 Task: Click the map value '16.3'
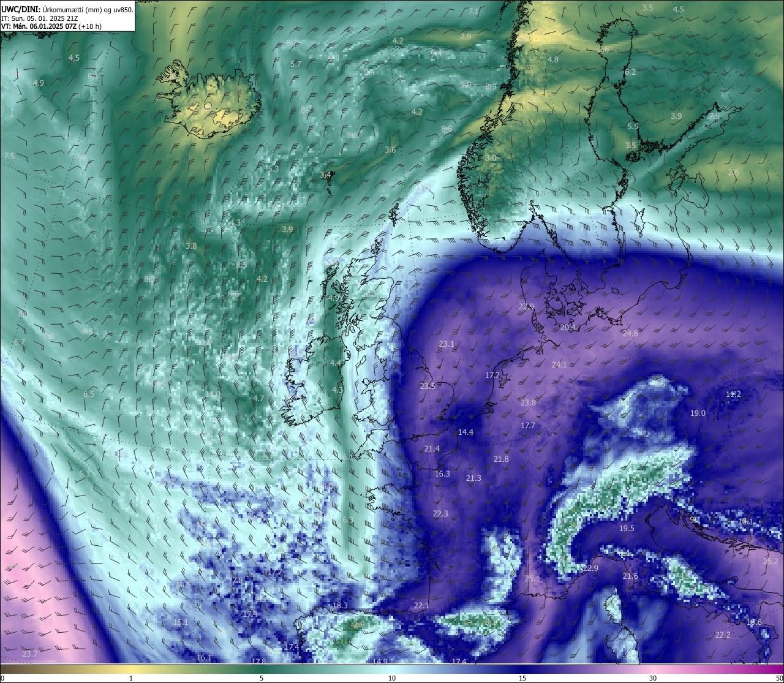click(x=442, y=474)
